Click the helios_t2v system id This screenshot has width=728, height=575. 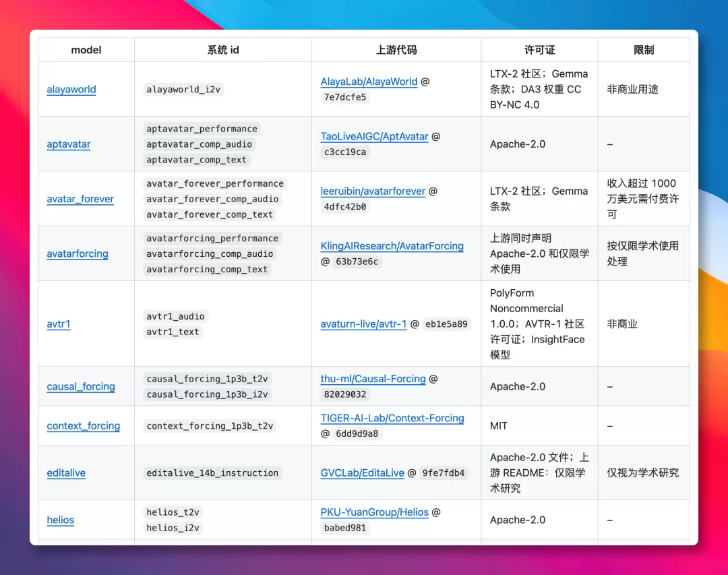point(173,512)
